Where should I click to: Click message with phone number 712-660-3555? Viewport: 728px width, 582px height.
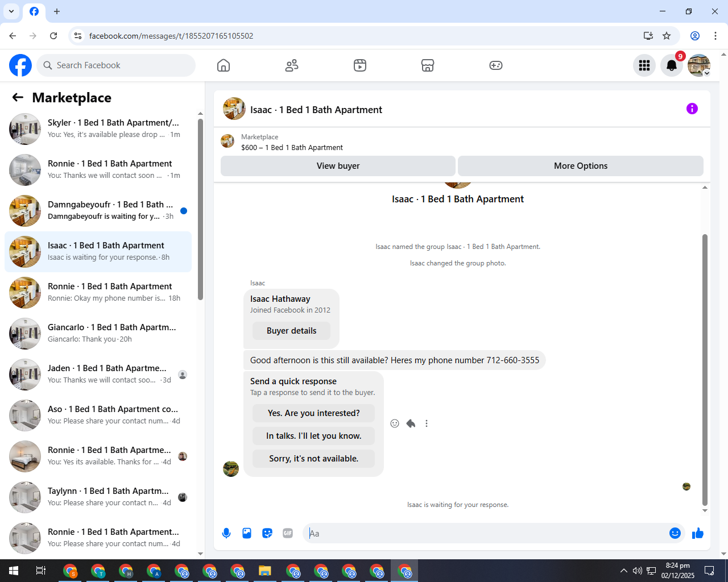pos(395,360)
